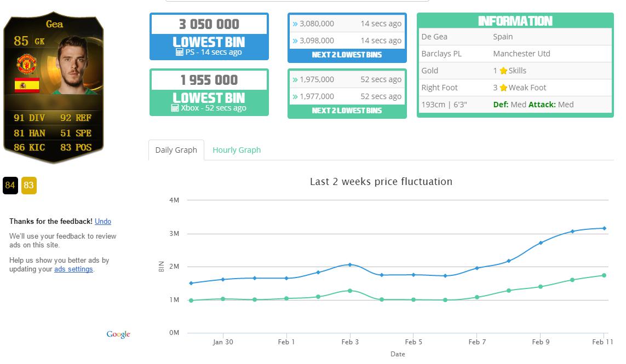Click the star icon next to Skills
This screenshot has width=626, height=364.
click(x=503, y=71)
